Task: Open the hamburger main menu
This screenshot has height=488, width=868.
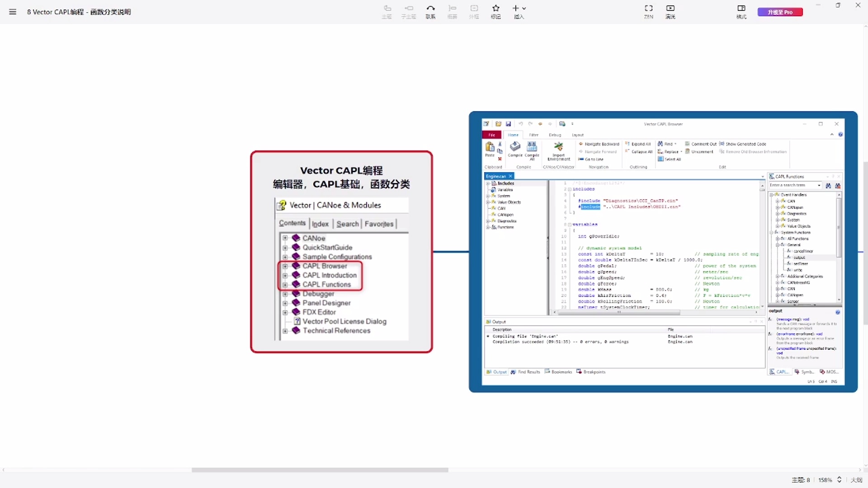Action: (13, 12)
